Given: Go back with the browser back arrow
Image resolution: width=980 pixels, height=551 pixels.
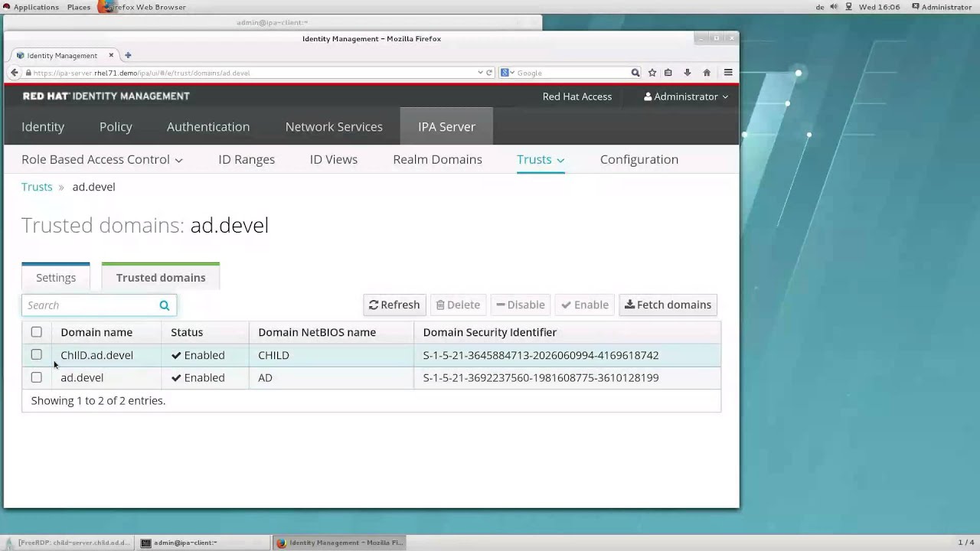Looking at the screenshot, I should pos(14,73).
